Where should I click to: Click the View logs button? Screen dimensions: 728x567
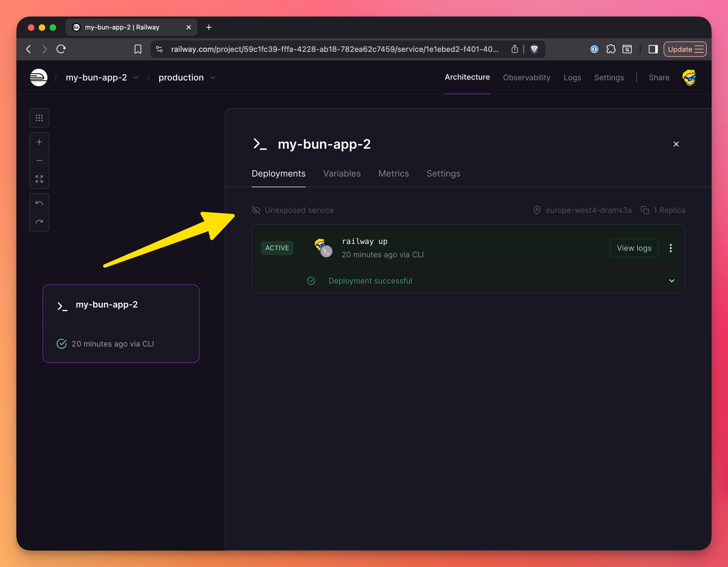coord(634,248)
